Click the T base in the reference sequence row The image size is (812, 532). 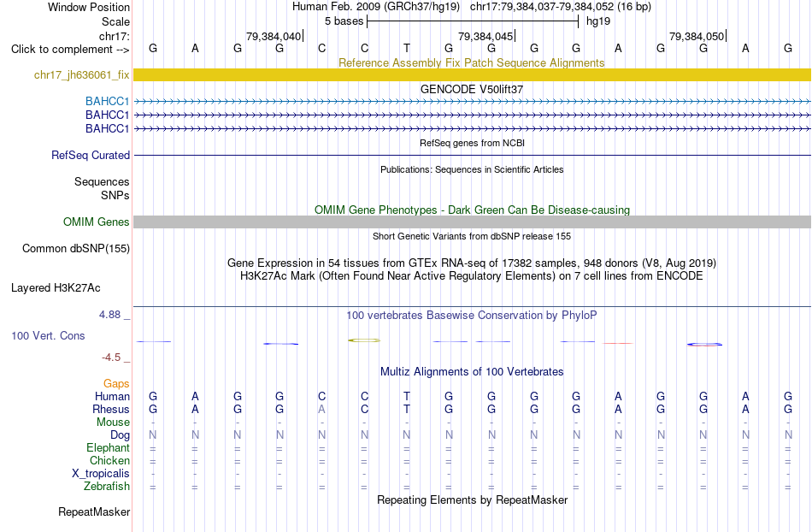pos(407,48)
